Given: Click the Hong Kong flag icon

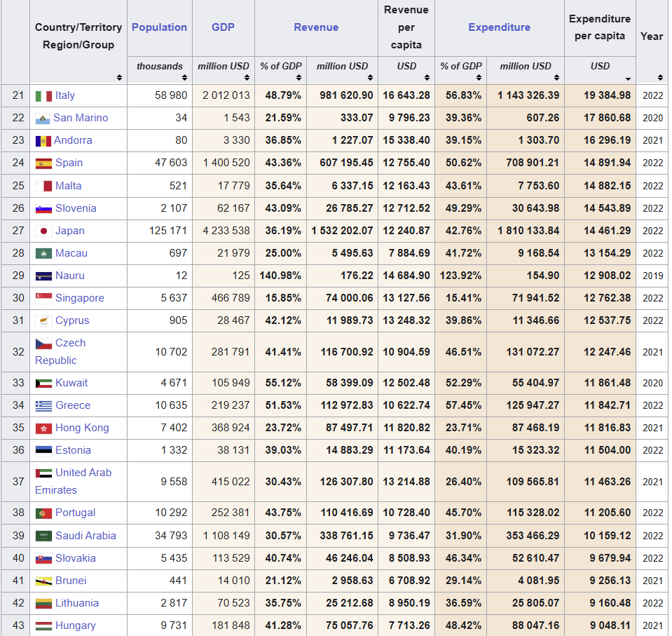Looking at the screenshot, I should 43,428.
